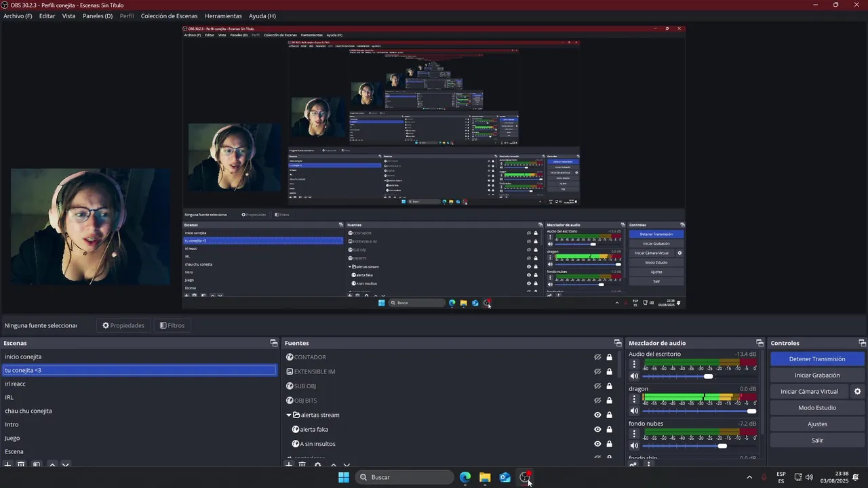Open the Herramientas menu
This screenshot has width=868, height=488.
[x=223, y=16]
